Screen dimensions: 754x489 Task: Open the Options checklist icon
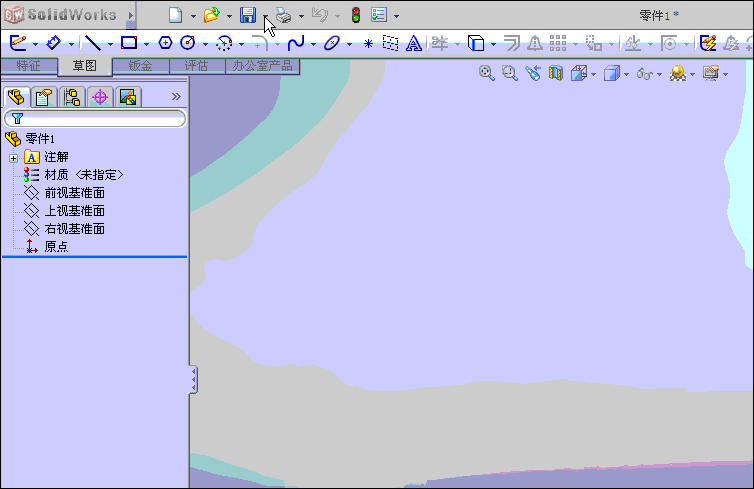379,15
